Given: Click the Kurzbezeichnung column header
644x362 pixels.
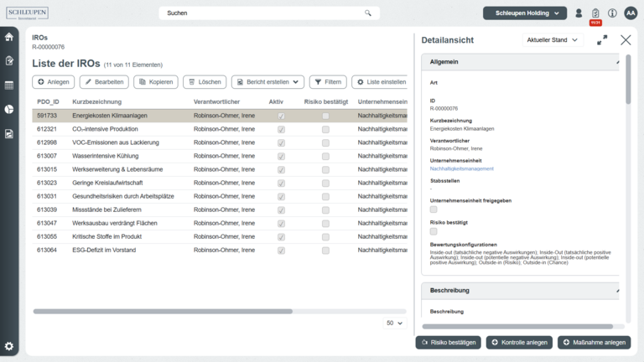Looking at the screenshot, I should tap(96, 102).
